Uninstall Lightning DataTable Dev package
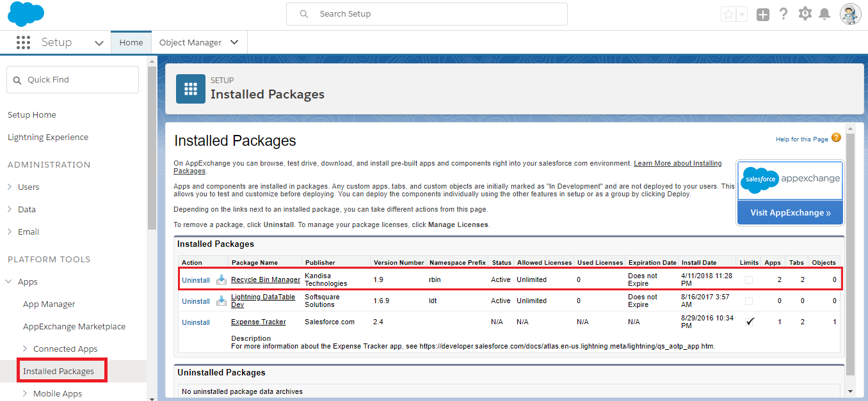The image size is (868, 401). (196, 301)
